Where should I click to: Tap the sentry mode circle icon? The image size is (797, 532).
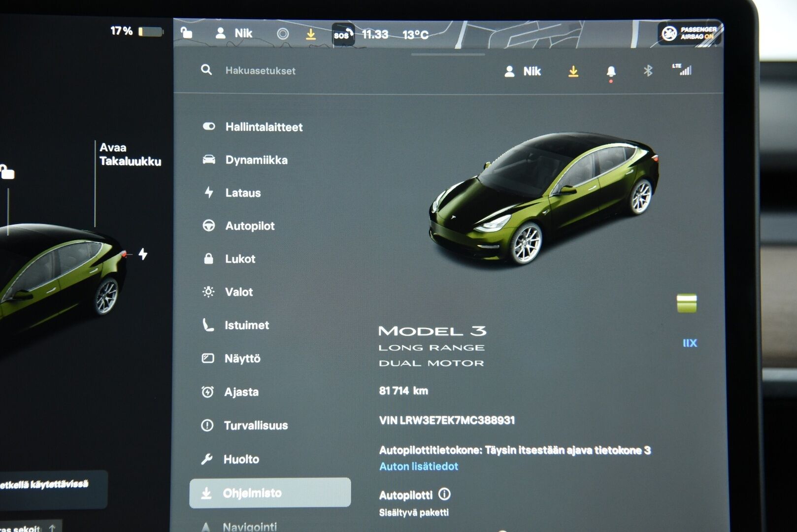pyautogui.click(x=283, y=33)
